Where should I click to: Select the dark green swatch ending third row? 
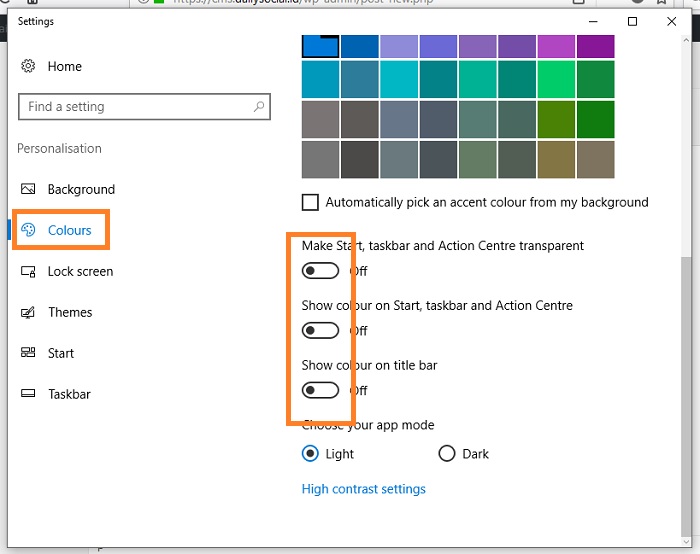coord(596,119)
